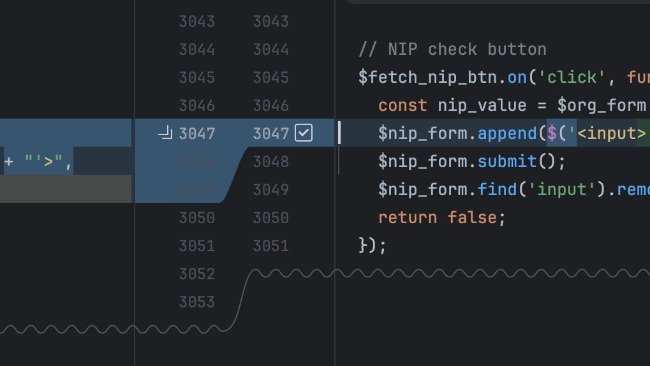Click left gutter line number 3050

197,218
